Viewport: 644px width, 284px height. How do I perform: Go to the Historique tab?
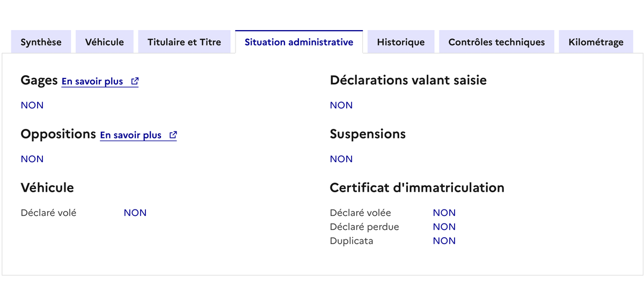click(401, 42)
